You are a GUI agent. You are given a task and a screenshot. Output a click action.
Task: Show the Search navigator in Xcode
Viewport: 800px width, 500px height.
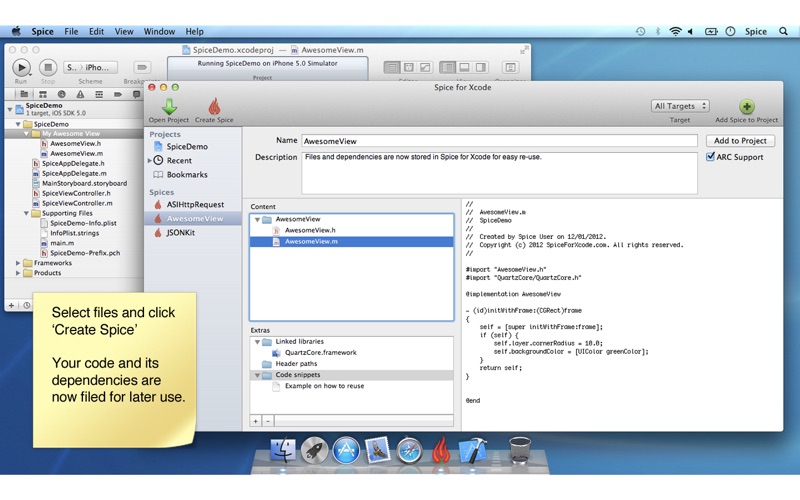tap(62, 94)
